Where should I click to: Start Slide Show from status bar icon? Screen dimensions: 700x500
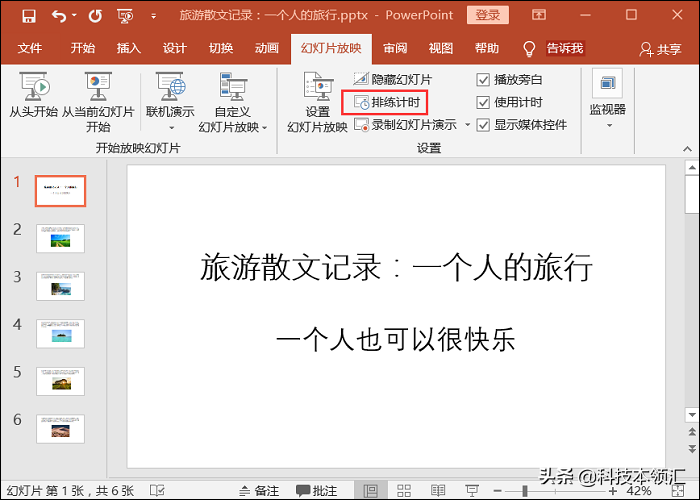click(472, 491)
